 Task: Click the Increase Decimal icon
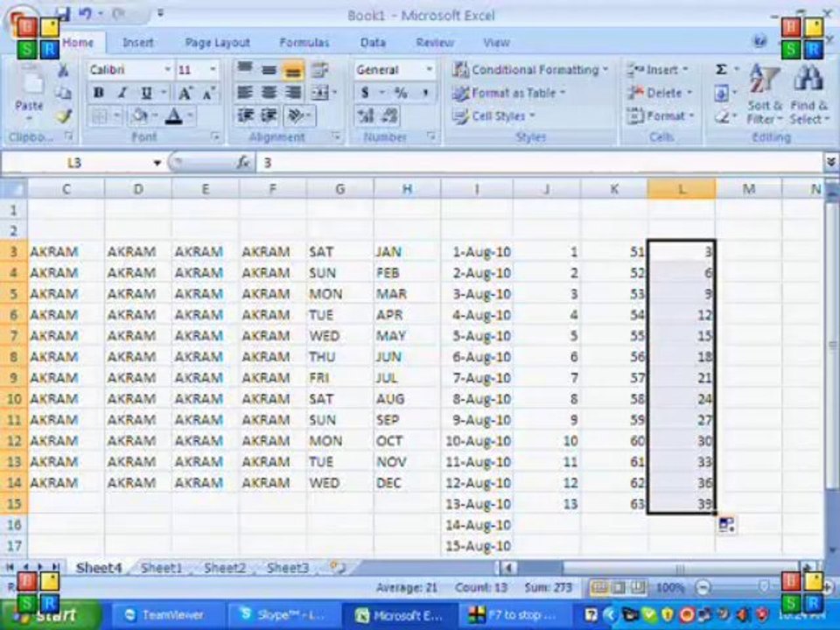point(366,115)
